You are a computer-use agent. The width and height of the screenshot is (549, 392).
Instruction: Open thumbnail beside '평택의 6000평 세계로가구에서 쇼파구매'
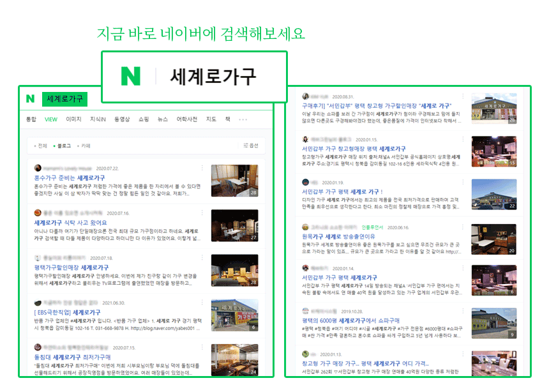coord(494,323)
